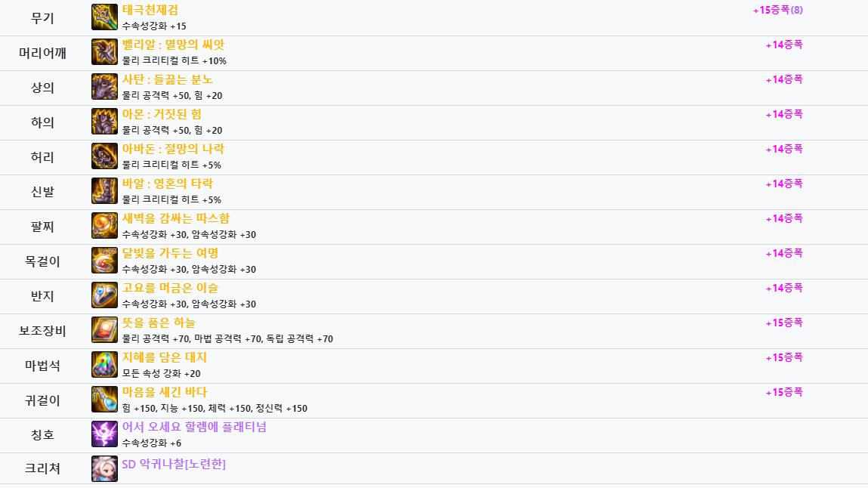Screen dimensions: 868x488
Task: Click the weapon's +15증폭(8) label
Action: 778,10
